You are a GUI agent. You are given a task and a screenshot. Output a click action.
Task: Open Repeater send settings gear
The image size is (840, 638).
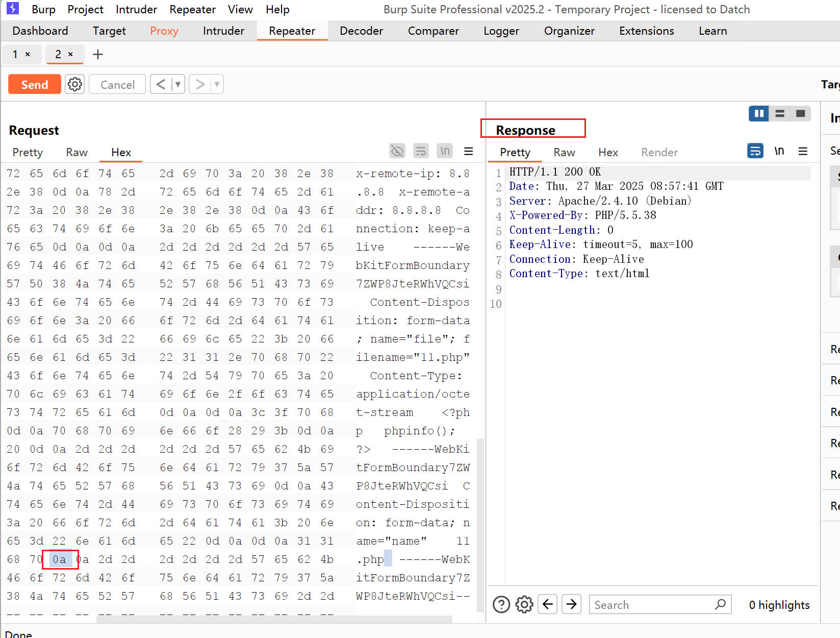75,84
